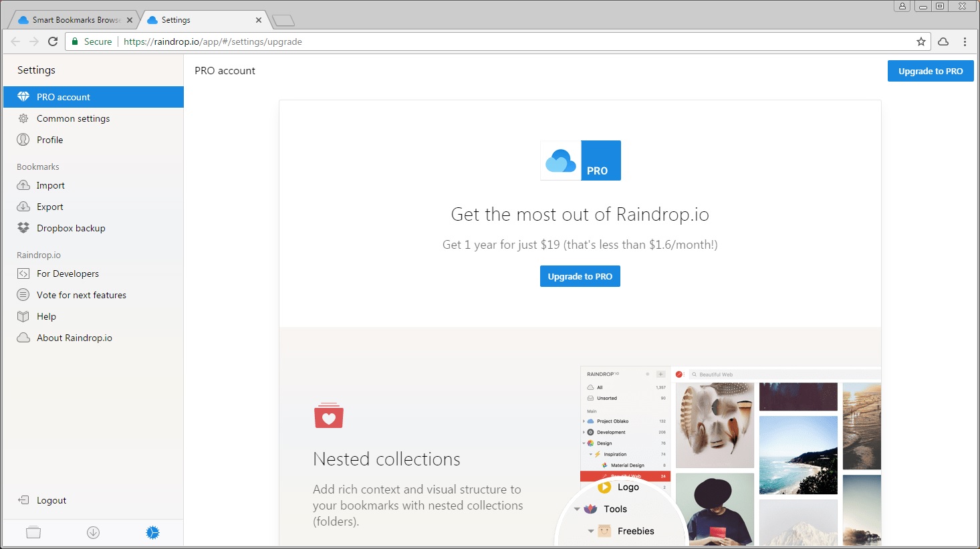Image resolution: width=980 pixels, height=549 pixels.
Task: Open Common settings in the sidebar
Action: (x=93, y=118)
